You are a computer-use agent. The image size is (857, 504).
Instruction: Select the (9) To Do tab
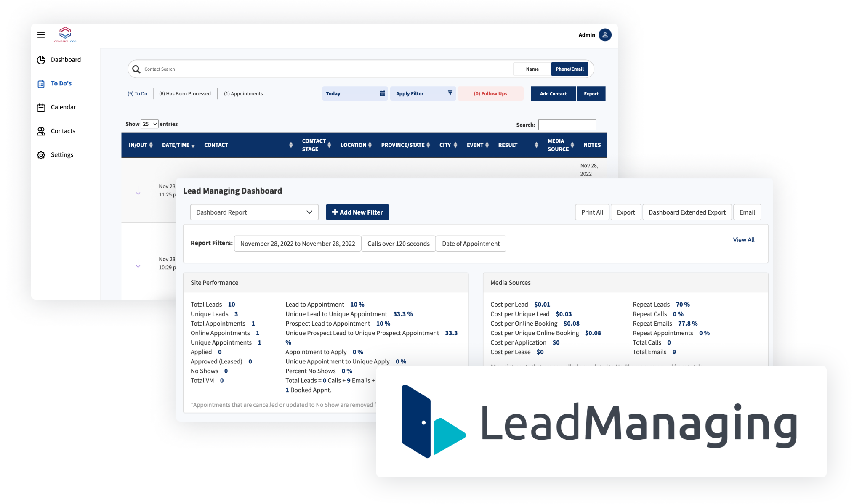137,94
